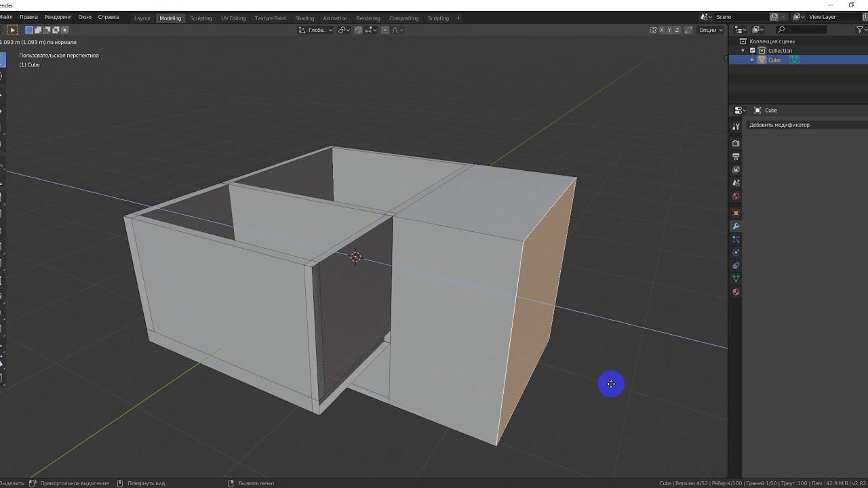This screenshot has width=868, height=488.
Task: Switch to the Shading workspace tab
Action: coord(304,18)
